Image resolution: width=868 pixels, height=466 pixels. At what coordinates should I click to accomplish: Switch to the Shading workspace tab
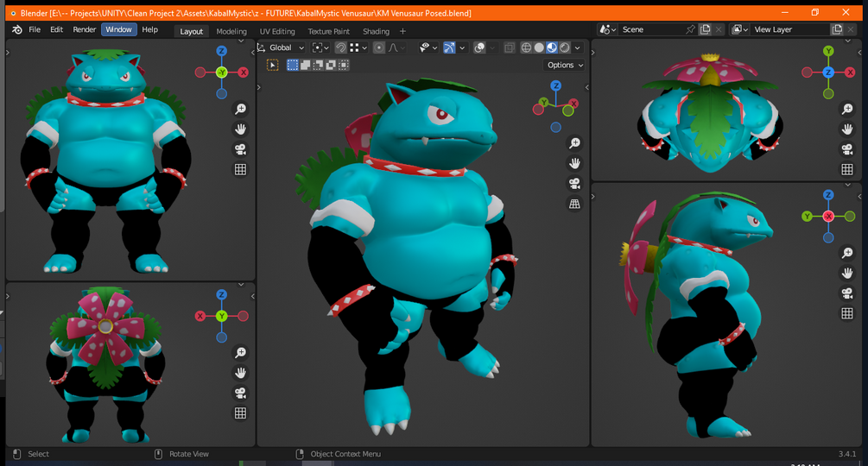pos(376,32)
